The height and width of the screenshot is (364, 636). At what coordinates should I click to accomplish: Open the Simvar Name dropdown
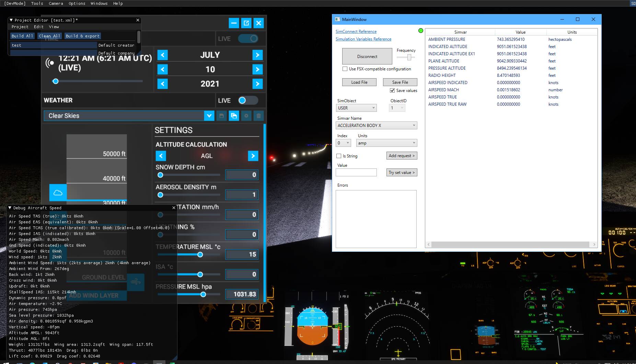pyautogui.click(x=377, y=125)
